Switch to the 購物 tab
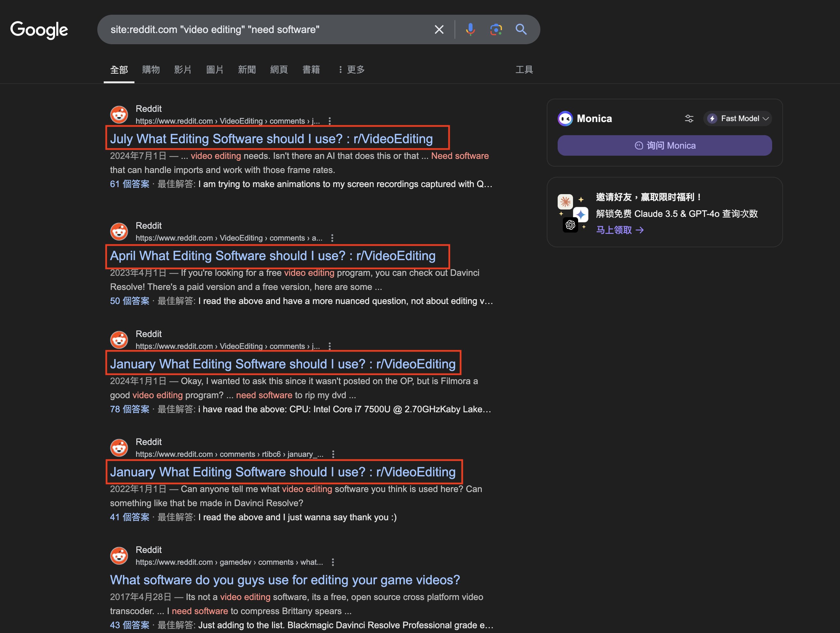This screenshot has width=840, height=633. 151,70
